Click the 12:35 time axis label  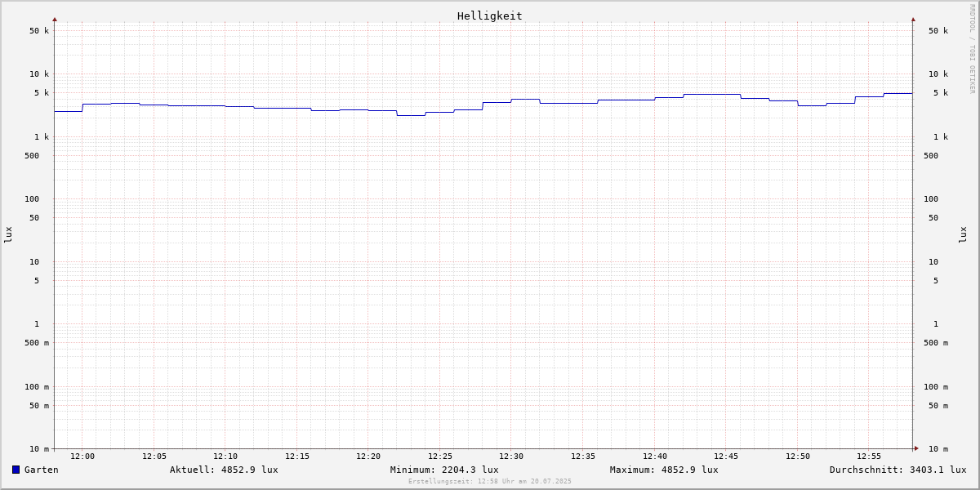tap(583, 457)
